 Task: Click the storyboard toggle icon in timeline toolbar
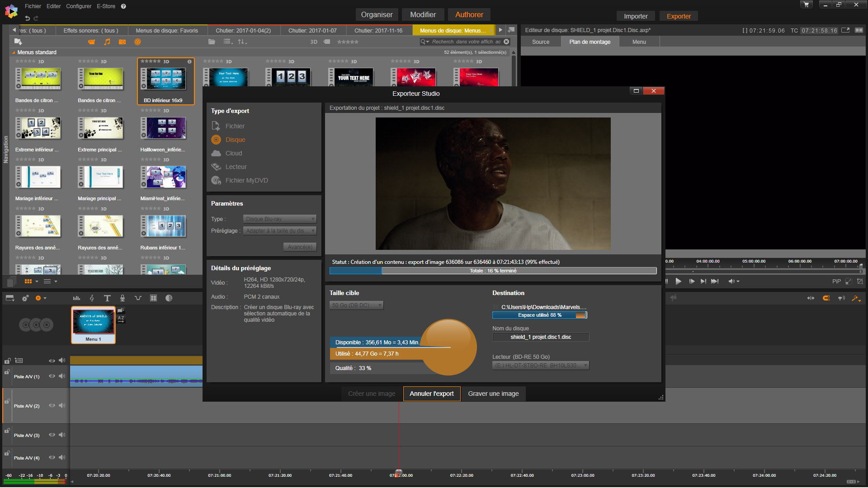click(10, 298)
